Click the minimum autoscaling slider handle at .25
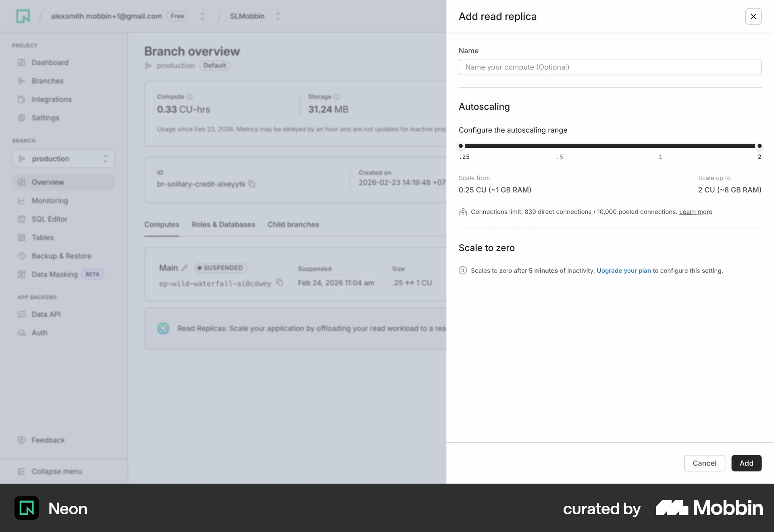Image resolution: width=774 pixels, height=532 pixels. [x=461, y=146]
